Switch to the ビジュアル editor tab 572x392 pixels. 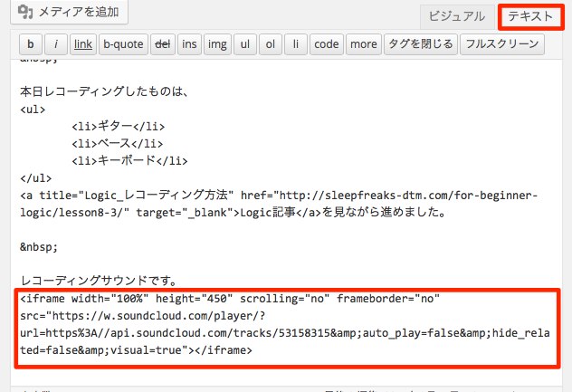[x=457, y=16]
